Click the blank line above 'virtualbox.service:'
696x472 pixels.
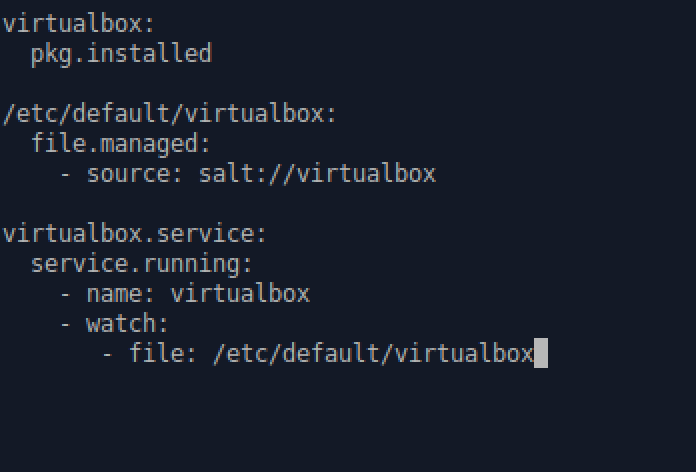200,203
